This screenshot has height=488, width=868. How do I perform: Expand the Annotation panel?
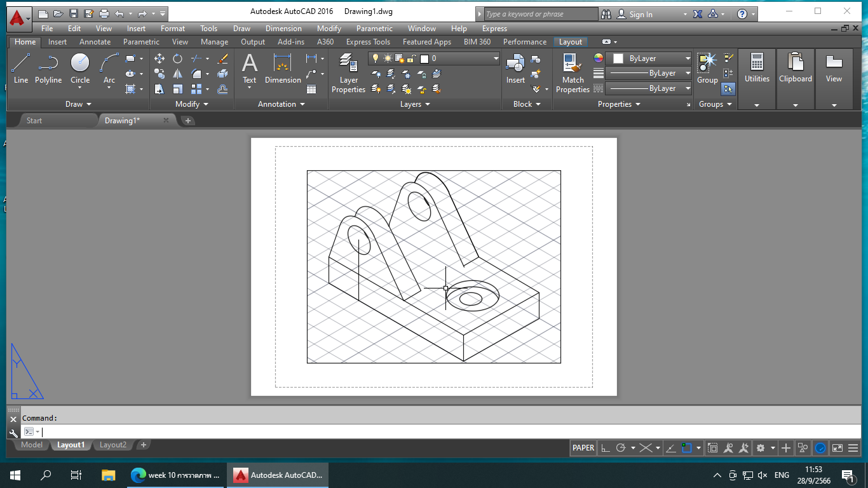(x=281, y=104)
